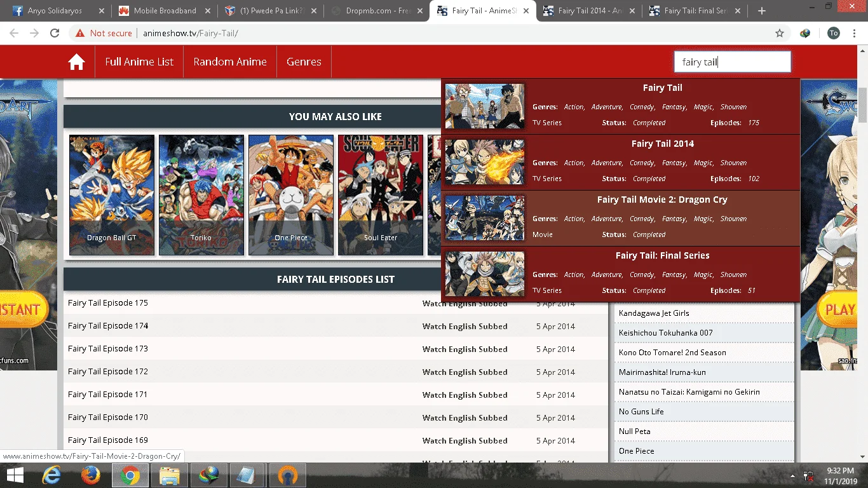Open Fairy Tail Episode 170
The width and height of the screenshot is (868, 488).
[x=108, y=417]
